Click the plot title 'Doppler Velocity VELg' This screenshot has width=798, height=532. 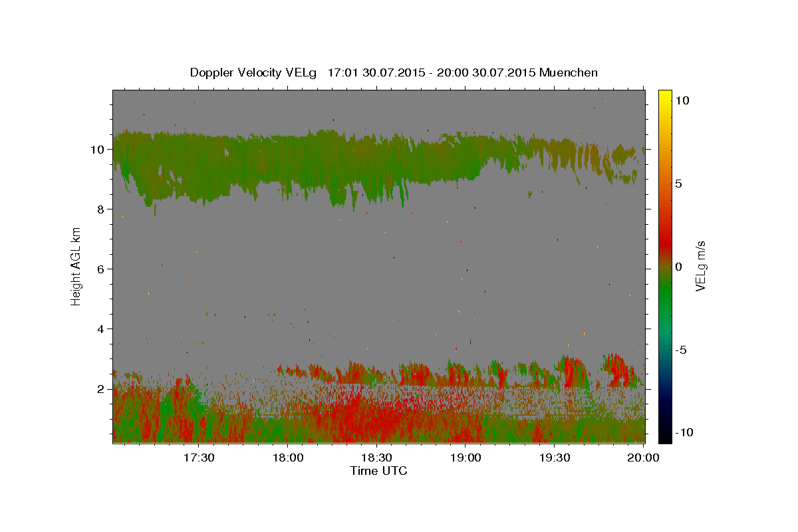pyautogui.click(x=254, y=72)
